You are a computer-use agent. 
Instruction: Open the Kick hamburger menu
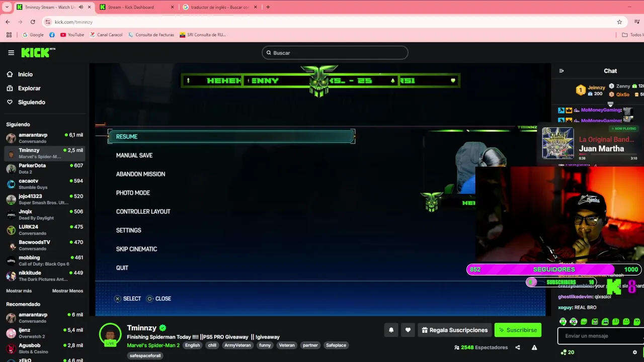click(x=11, y=53)
